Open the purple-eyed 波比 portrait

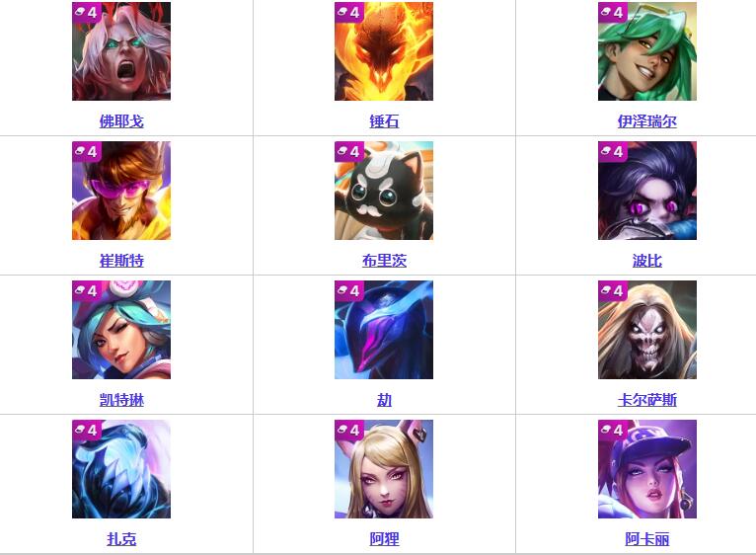pos(647,191)
